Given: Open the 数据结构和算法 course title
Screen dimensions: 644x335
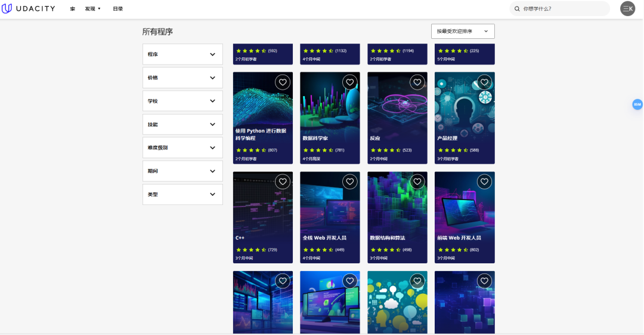Looking at the screenshot, I should 388,238.
